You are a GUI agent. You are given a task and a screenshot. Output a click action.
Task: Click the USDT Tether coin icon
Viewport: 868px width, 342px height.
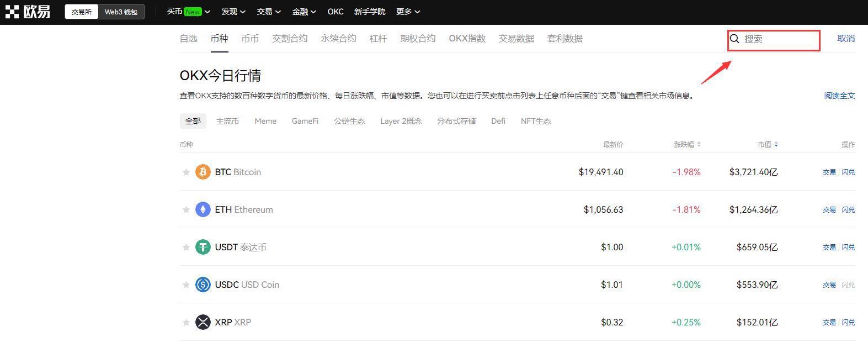(203, 247)
